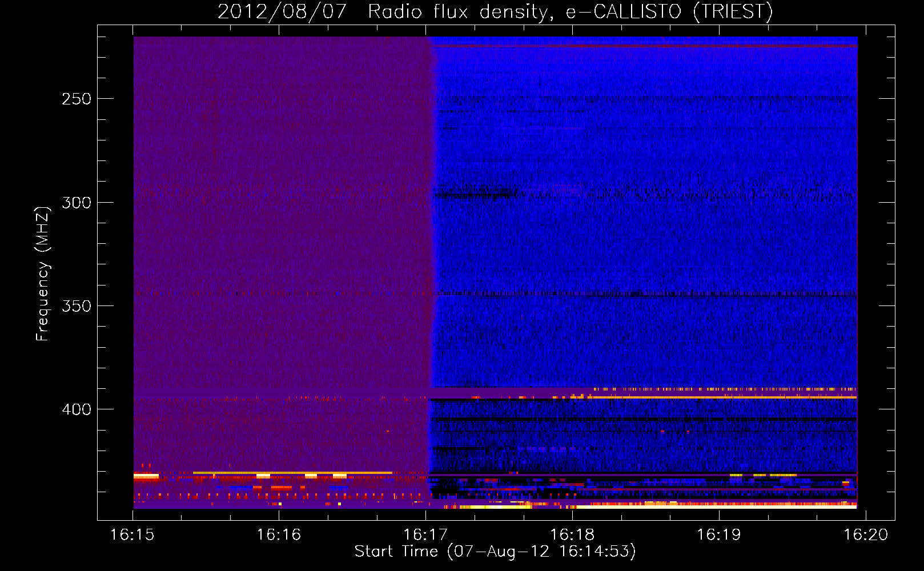Click the 300 frequency tick label
The height and width of the screenshot is (571, 924).
[x=77, y=203]
